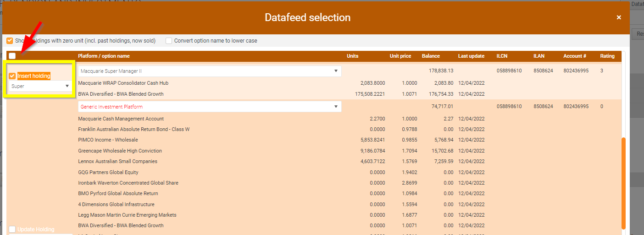Click balance value 74,717.01
The width and height of the screenshot is (644, 235).
(443, 107)
